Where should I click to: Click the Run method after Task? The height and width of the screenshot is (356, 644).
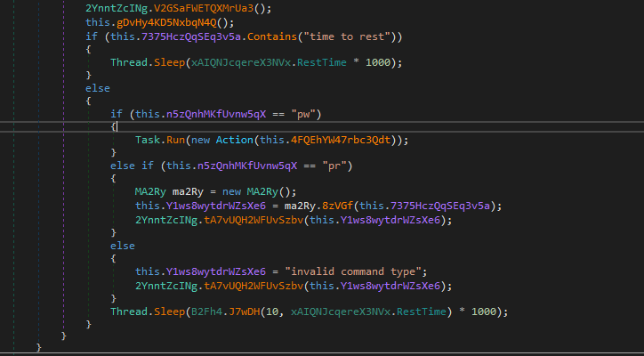click(x=176, y=140)
